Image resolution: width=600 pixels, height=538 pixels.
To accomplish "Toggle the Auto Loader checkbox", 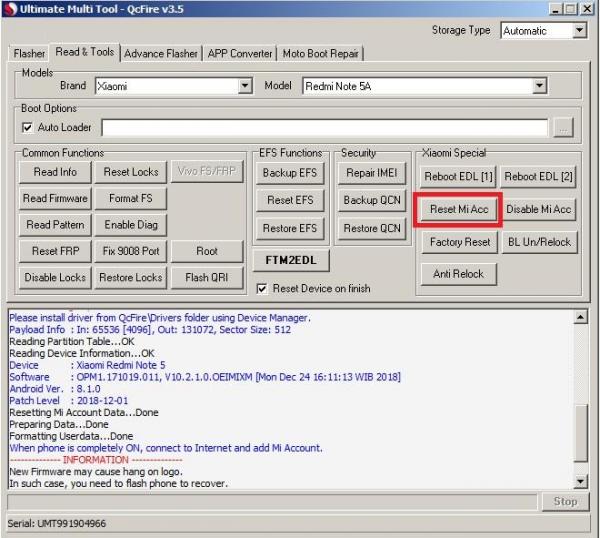I will [x=27, y=127].
